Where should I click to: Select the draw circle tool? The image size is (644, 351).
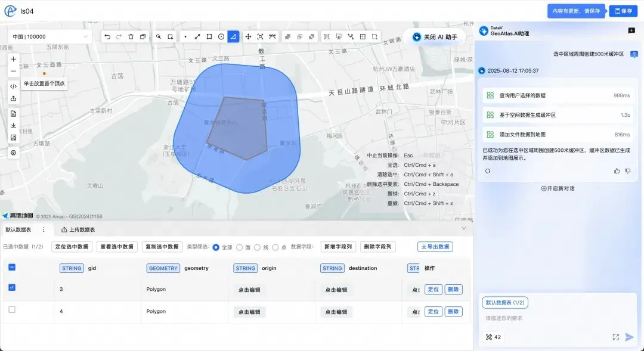click(221, 36)
